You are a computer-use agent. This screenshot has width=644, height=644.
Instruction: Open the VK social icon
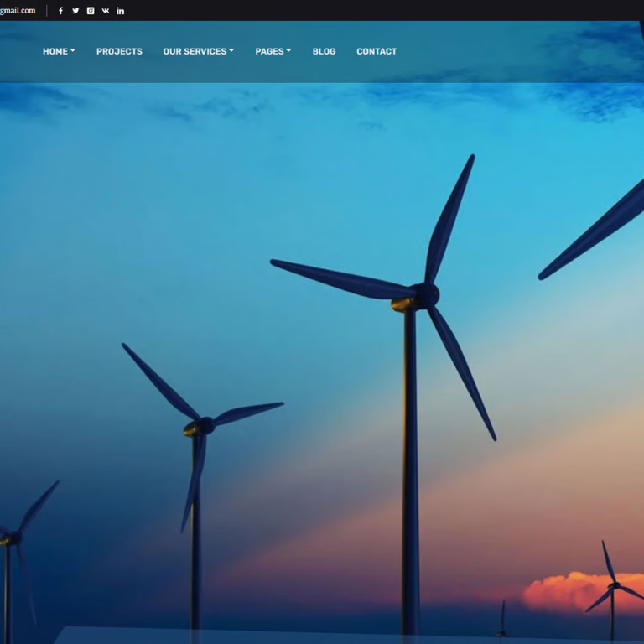pyautogui.click(x=106, y=11)
